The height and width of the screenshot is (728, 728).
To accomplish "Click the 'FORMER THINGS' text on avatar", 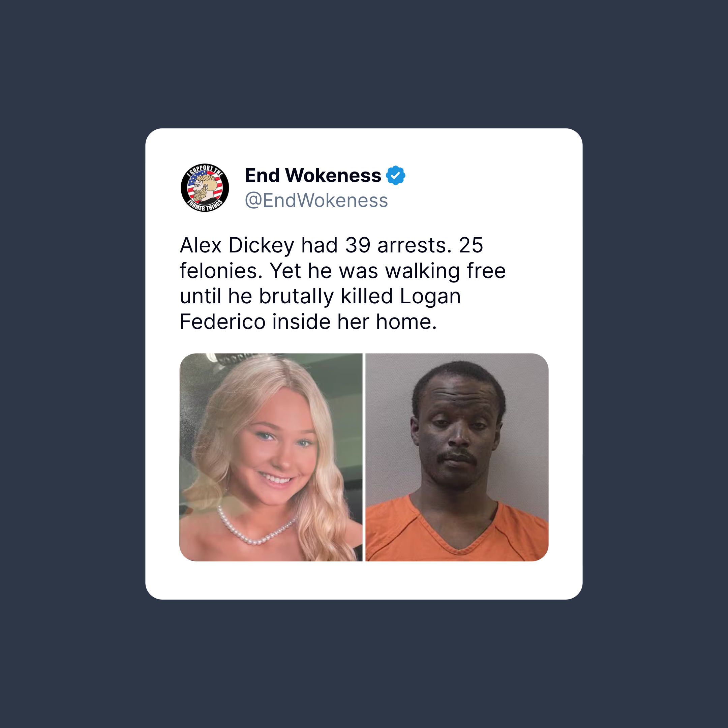I will [206, 205].
